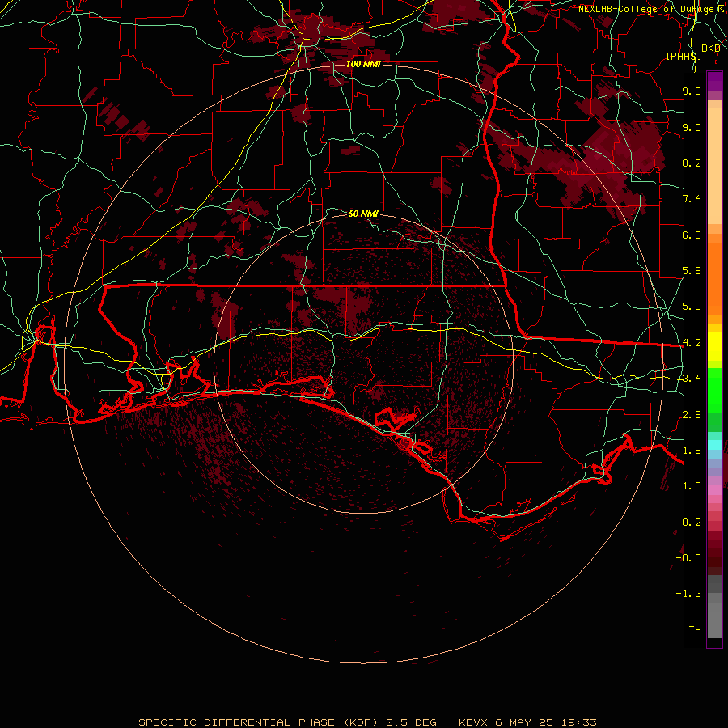
Task: Click the NEXLAB-College of DuPage credit text
Action: click(x=652, y=9)
